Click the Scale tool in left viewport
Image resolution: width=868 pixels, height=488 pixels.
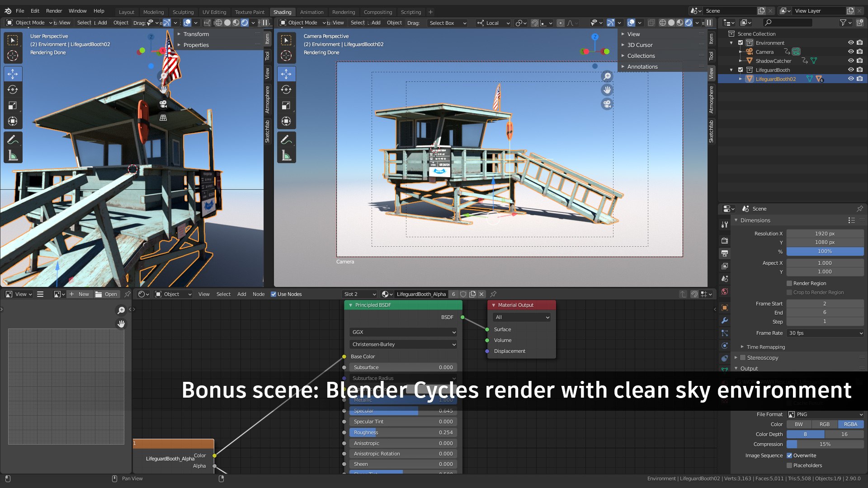pos(13,105)
